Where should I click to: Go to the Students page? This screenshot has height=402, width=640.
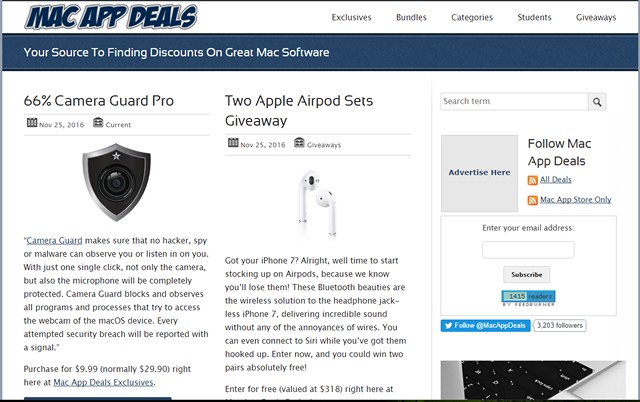(534, 18)
